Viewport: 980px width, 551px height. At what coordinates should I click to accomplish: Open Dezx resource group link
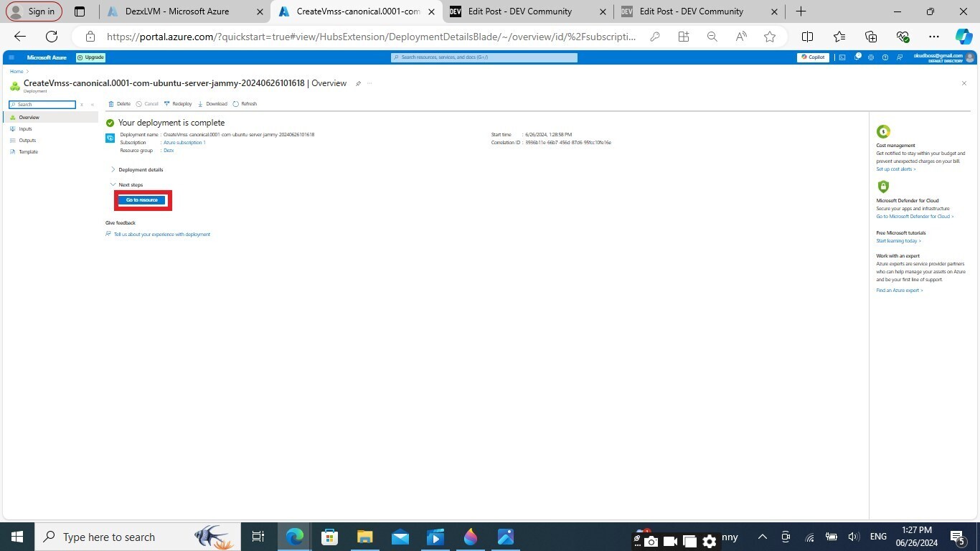tap(169, 151)
